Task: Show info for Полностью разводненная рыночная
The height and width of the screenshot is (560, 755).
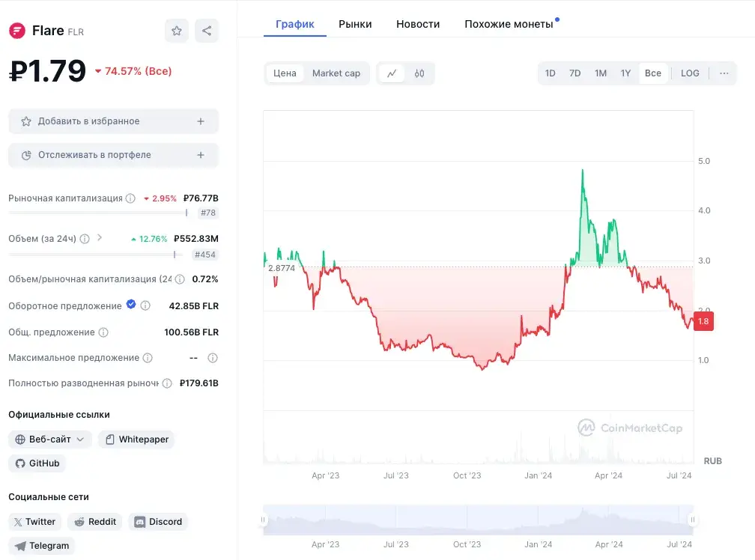Action: pos(167,383)
